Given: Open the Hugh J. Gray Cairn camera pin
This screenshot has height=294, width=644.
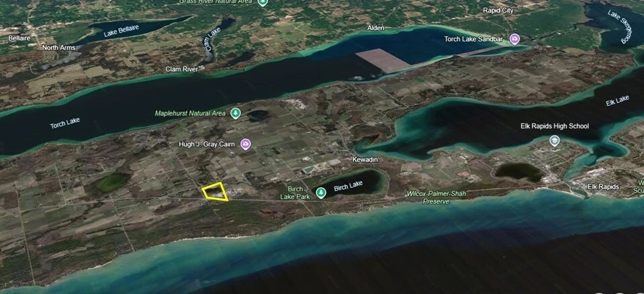Looking at the screenshot, I should (246, 144).
